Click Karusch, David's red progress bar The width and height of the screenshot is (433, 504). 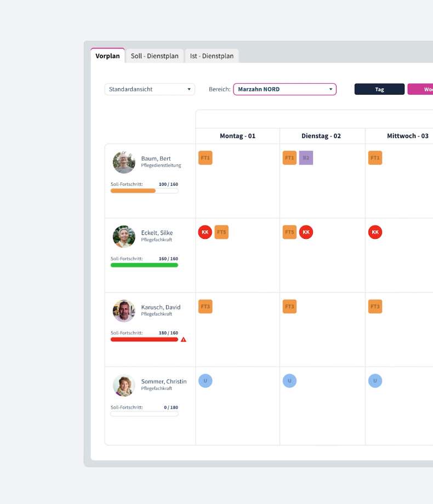point(144,340)
